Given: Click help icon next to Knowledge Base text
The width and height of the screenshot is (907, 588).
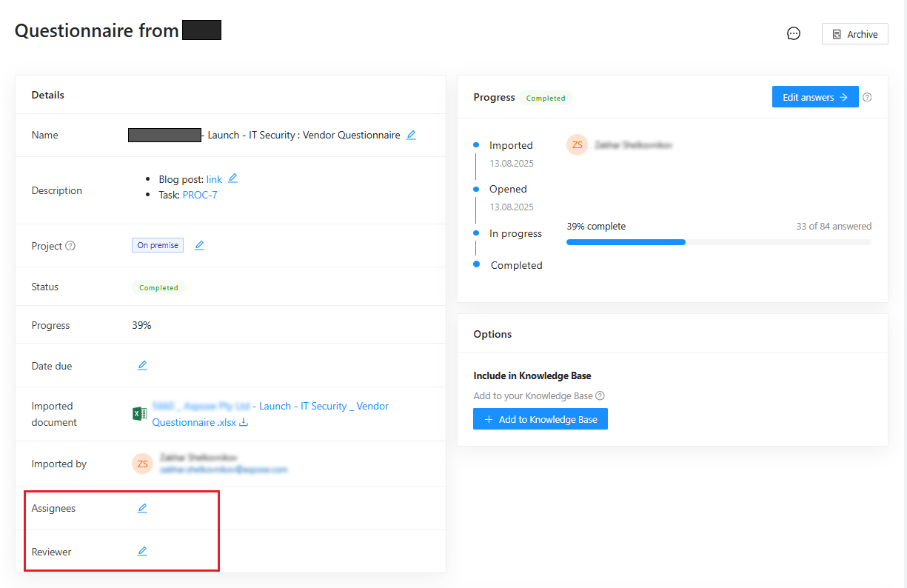Looking at the screenshot, I should 600,395.
